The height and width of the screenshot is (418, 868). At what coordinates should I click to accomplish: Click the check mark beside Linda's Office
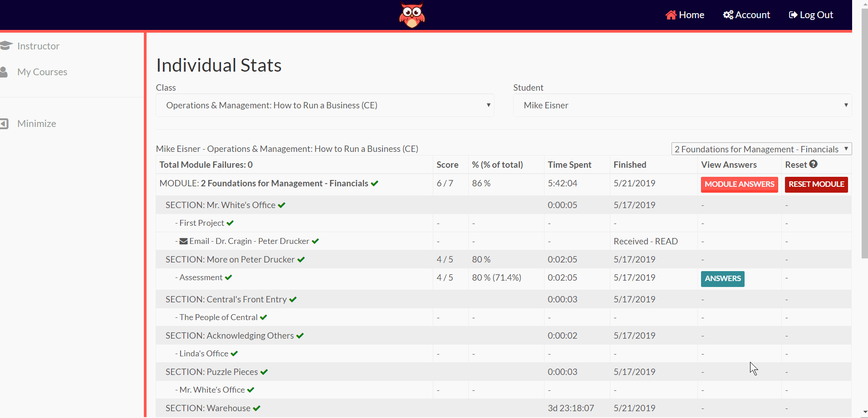click(234, 354)
